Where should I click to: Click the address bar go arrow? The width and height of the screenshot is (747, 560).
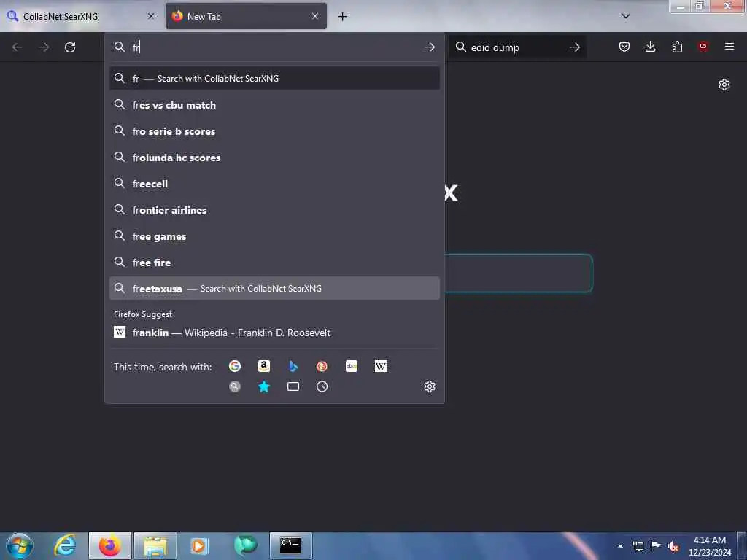pyautogui.click(x=429, y=47)
